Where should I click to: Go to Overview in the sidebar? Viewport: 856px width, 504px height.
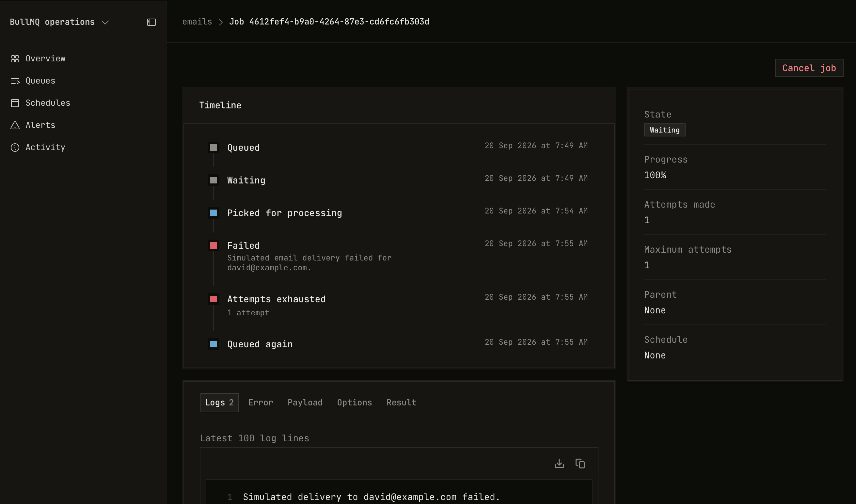(45, 59)
